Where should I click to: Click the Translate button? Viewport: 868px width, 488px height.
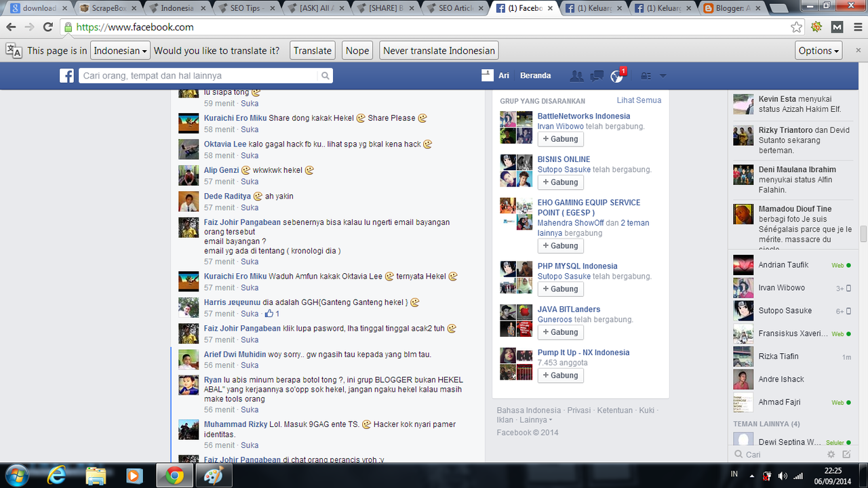point(313,50)
